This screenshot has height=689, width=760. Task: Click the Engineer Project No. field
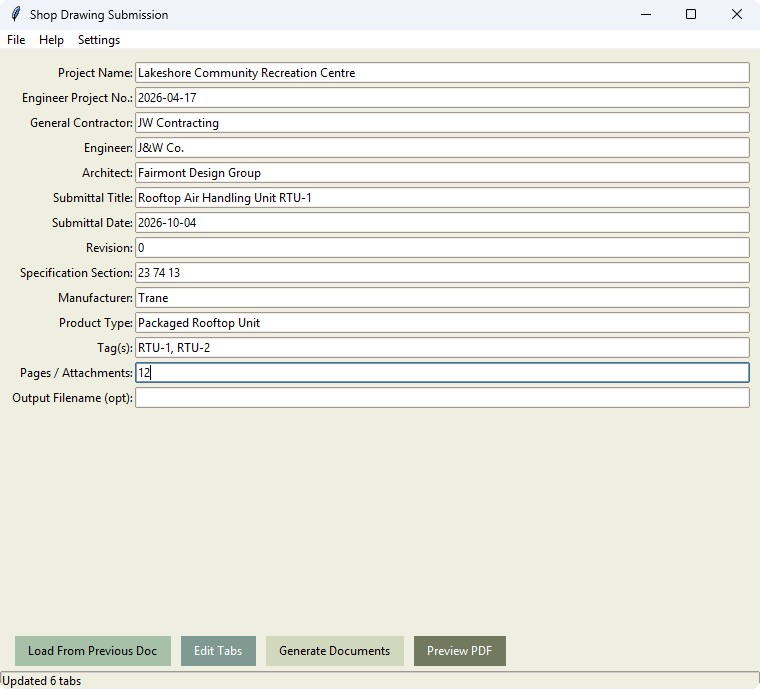pyautogui.click(x=442, y=98)
